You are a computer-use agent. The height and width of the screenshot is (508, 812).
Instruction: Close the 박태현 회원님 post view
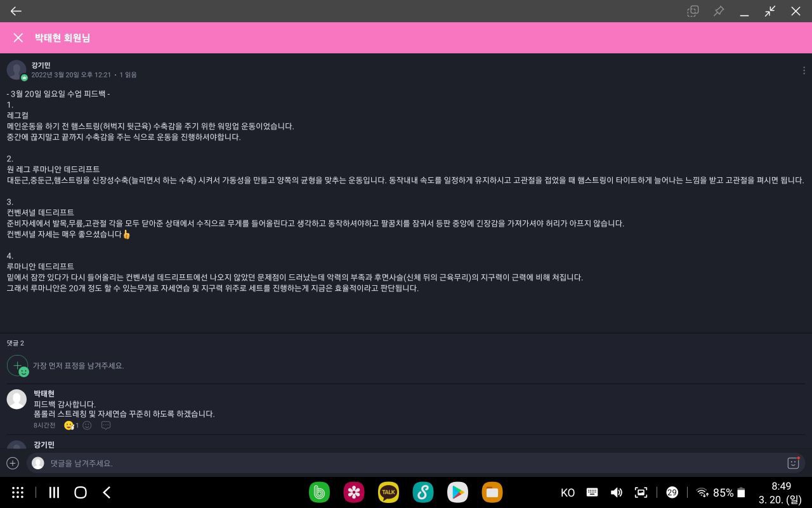point(18,38)
